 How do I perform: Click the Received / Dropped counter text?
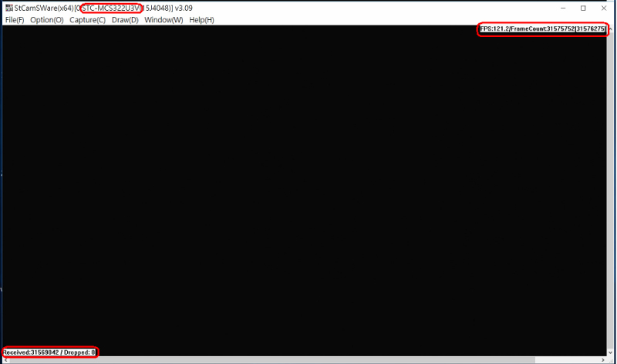50,352
